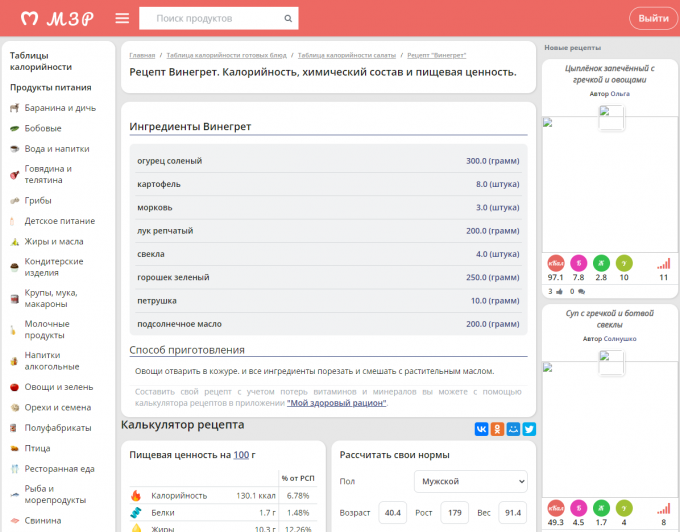
Task: Go to Главная breadcrumb link
Action: (142, 55)
